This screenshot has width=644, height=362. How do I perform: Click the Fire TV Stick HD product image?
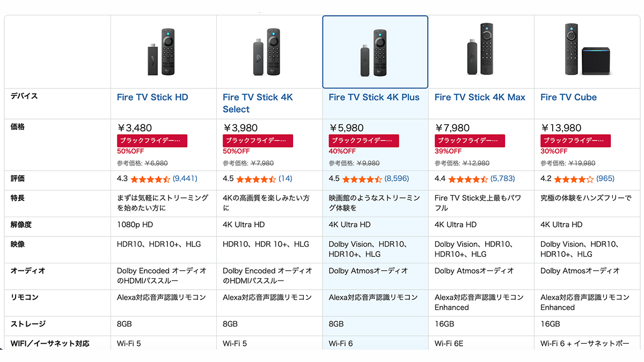163,52
